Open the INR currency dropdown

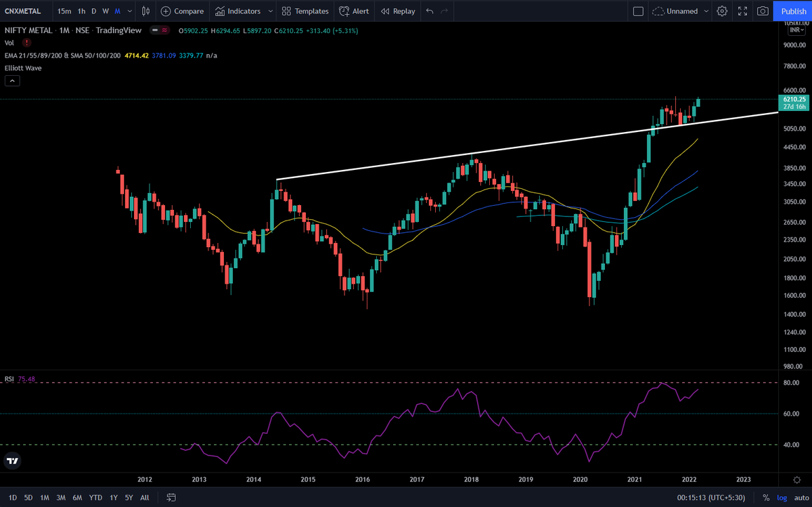point(795,31)
